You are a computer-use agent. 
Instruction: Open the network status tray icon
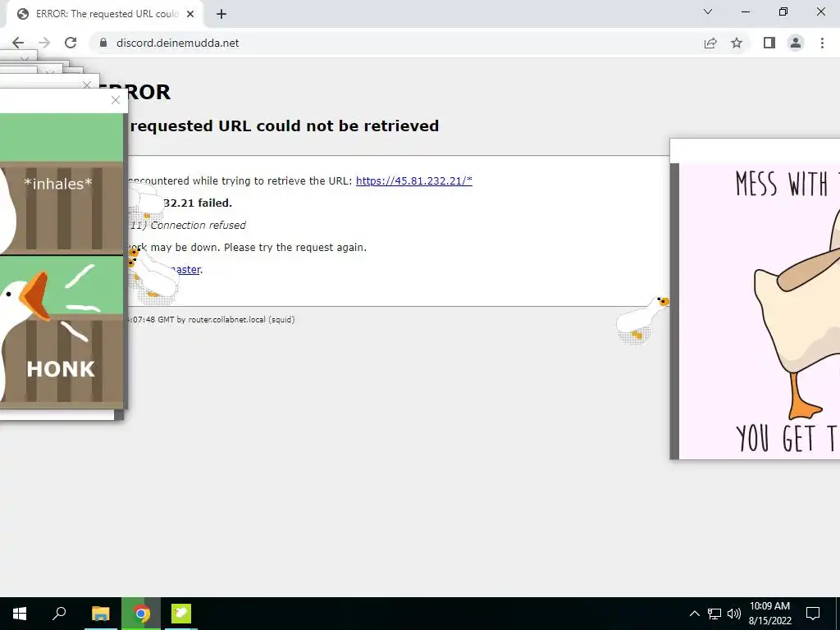pos(714,614)
